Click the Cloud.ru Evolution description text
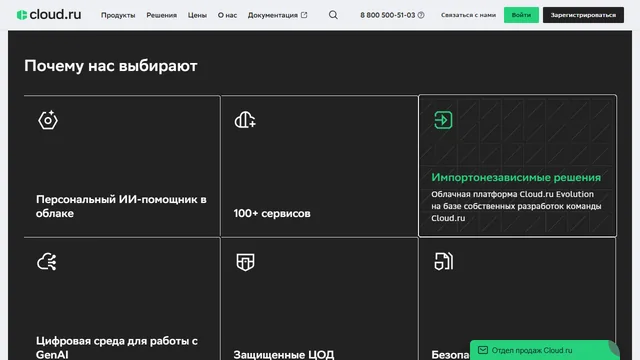Viewport: 640px width, 360px height. click(516, 206)
